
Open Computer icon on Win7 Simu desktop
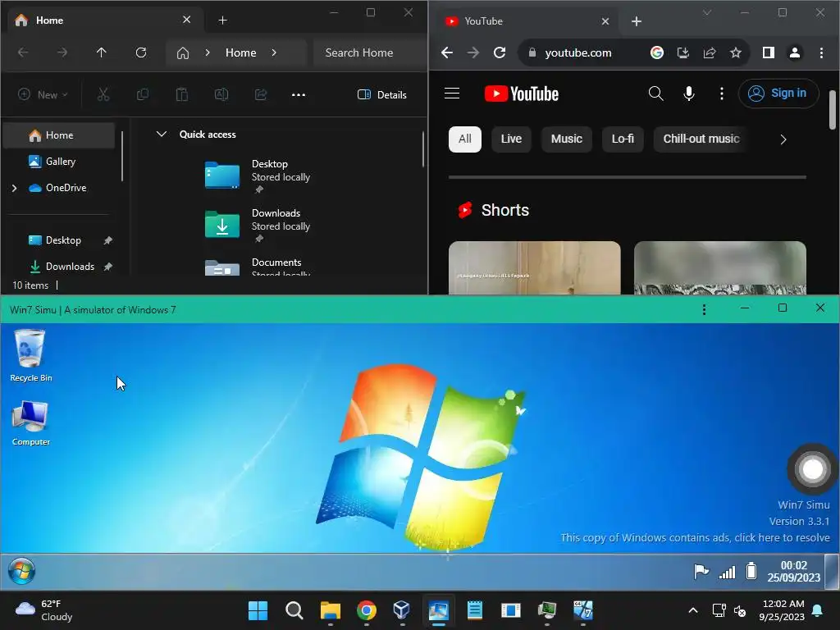30,422
